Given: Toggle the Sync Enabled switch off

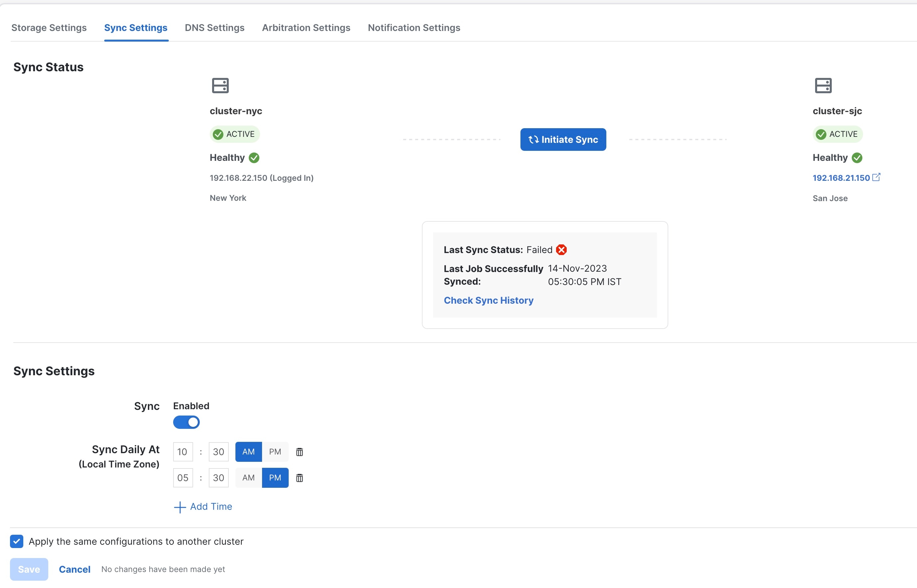Looking at the screenshot, I should tap(186, 422).
